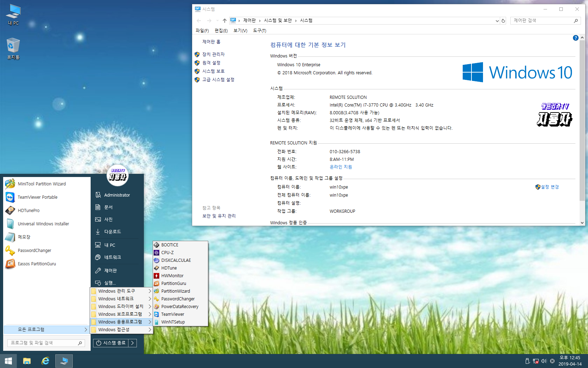Open 휴지통 recycle bin on desktop
The image size is (588, 368).
click(x=13, y=49)
